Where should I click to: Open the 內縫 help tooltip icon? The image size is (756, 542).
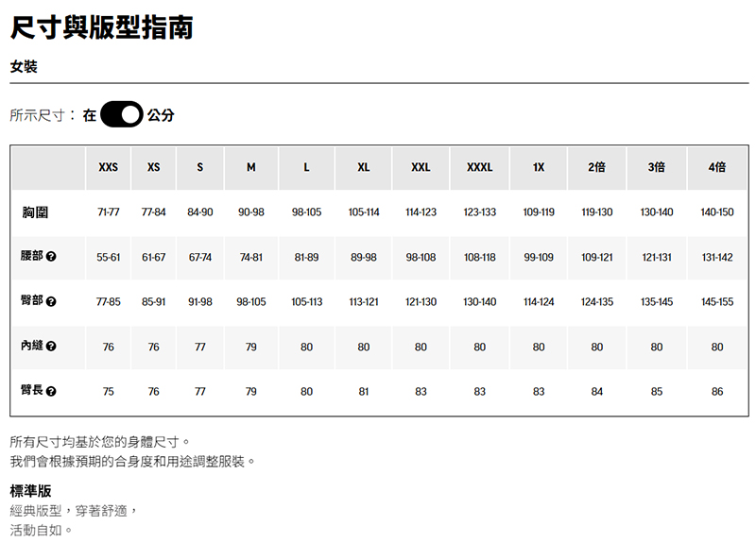[x=51, y=347]
